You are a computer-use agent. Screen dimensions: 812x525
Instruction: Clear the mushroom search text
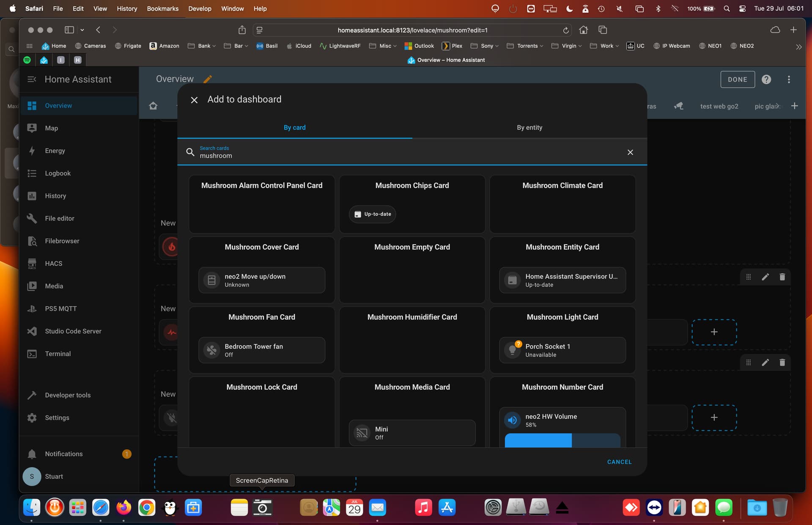tap(630, 152)
